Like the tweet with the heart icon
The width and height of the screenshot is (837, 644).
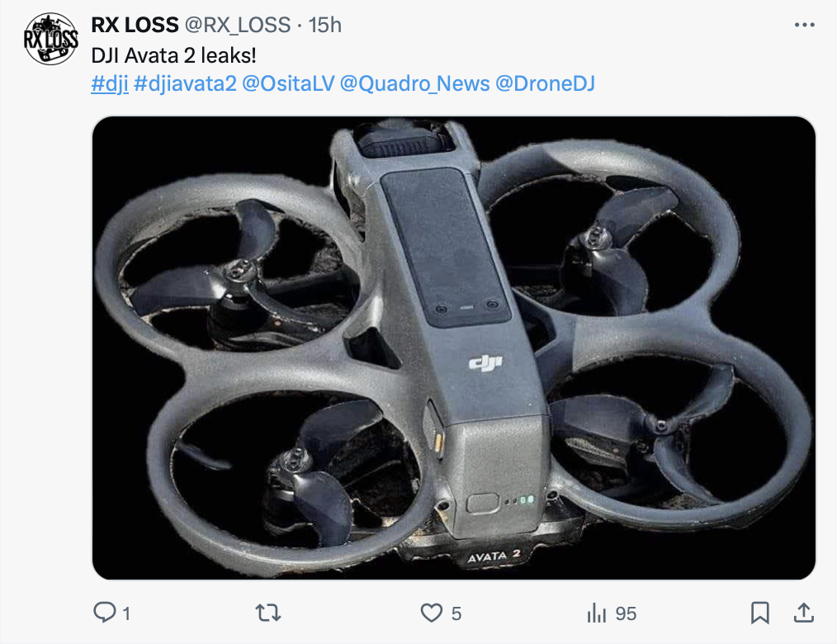click(x=432, y=613)
